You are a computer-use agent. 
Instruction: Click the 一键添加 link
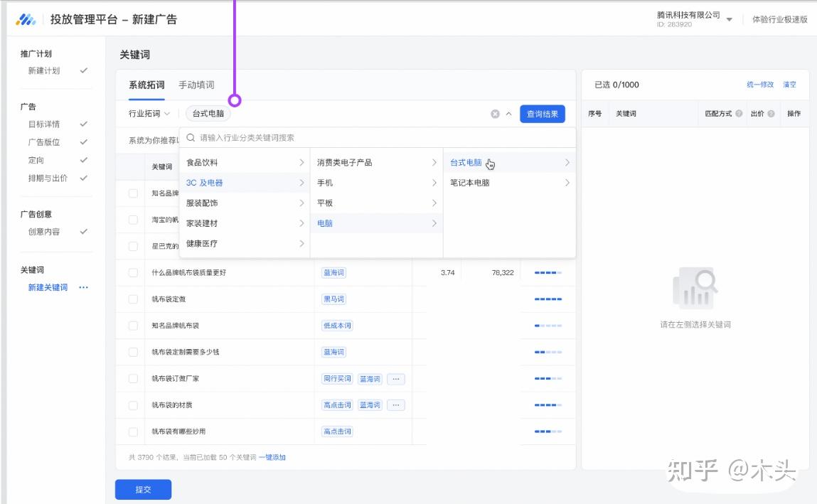[272, 457]
